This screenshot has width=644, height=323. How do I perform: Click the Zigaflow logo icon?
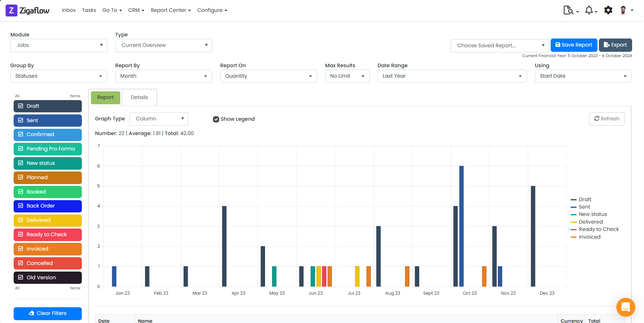pyautogui.click(x=11, y=10)
